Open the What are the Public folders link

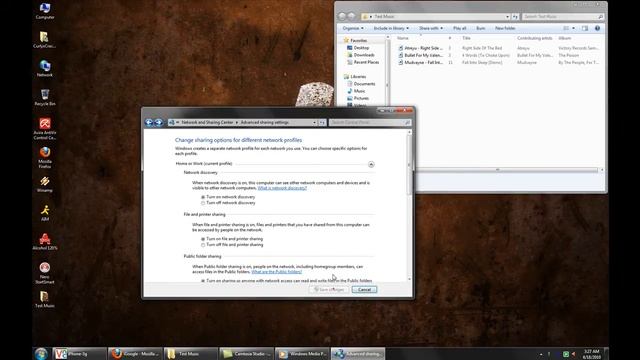pyautogui.click(x=277, y=272)
